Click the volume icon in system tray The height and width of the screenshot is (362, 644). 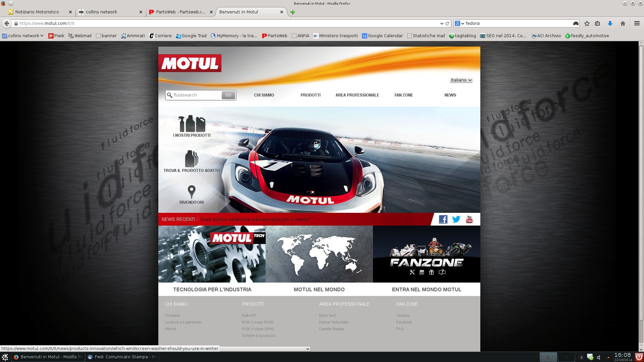[599, 357]
